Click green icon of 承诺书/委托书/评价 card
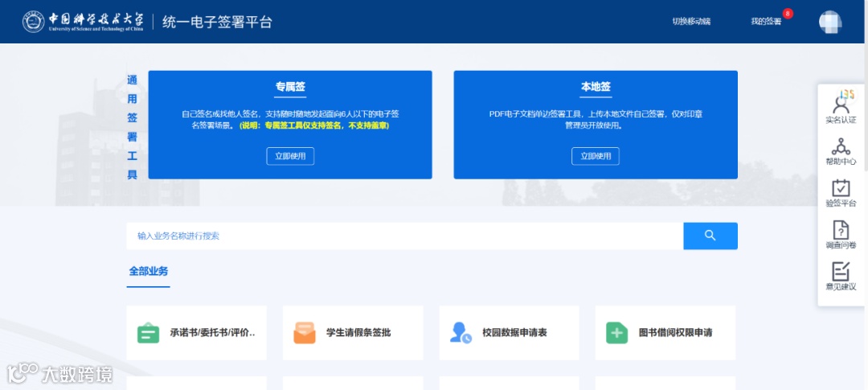This screenshot has height=390, width=868. pos(148,333)
